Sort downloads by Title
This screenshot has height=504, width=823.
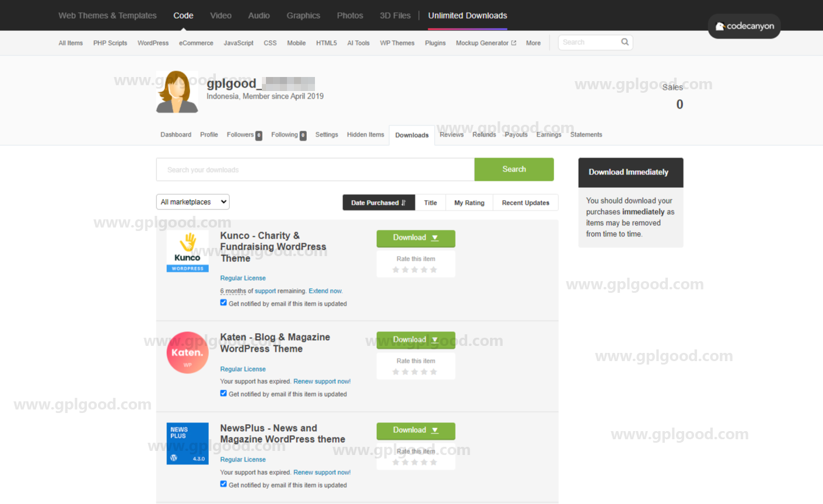pyautogui.click(x=430, y=202)
